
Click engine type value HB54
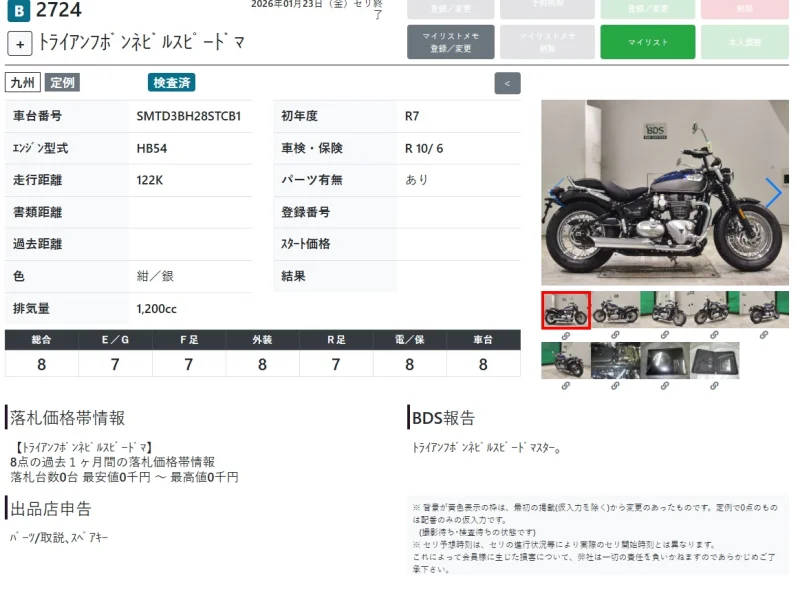pos(152,148)
